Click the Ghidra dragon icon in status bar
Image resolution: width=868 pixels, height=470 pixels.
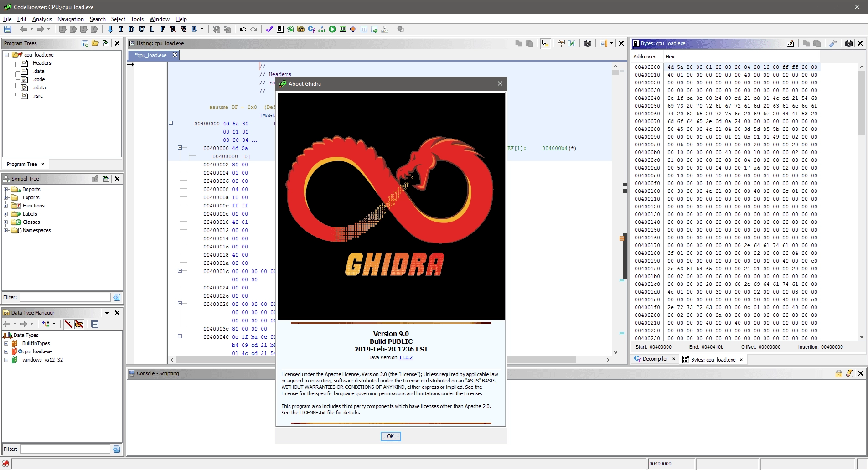coord(5,464)
